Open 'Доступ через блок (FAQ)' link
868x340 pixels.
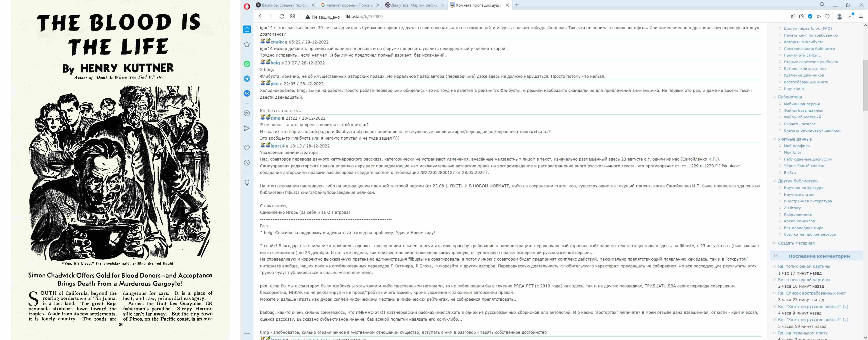point(807,28)
